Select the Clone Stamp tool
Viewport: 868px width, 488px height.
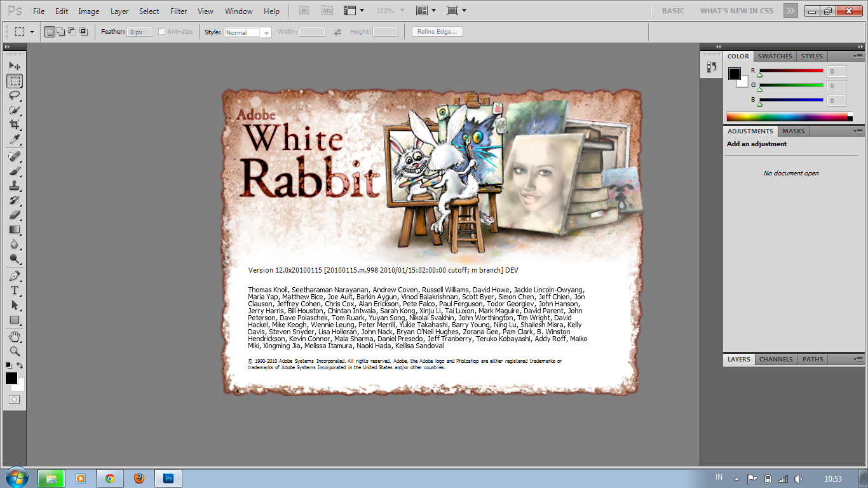[x=15, y=186]
